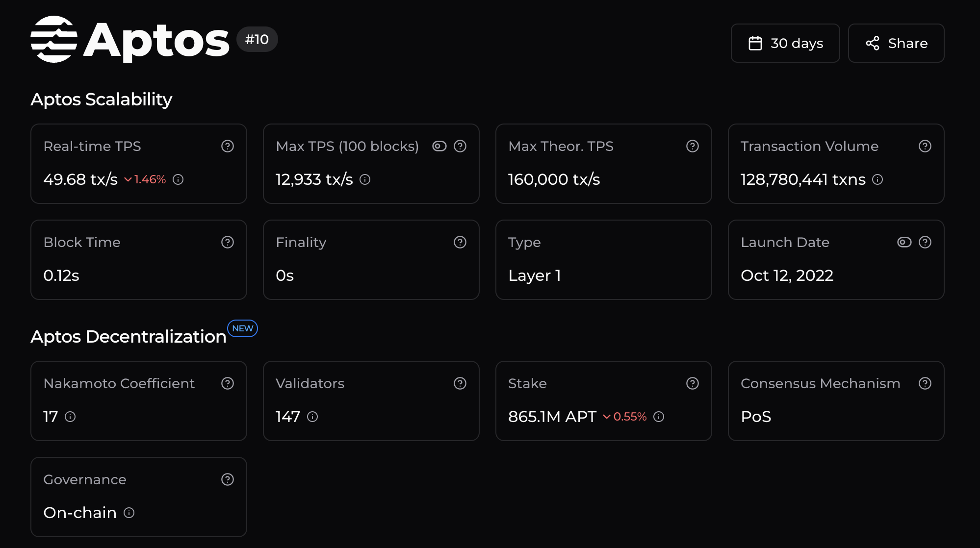This screenshot has height=548, width=980.
Task: Show info next to 49.68 tx/s value
Action: coord(179,179)
